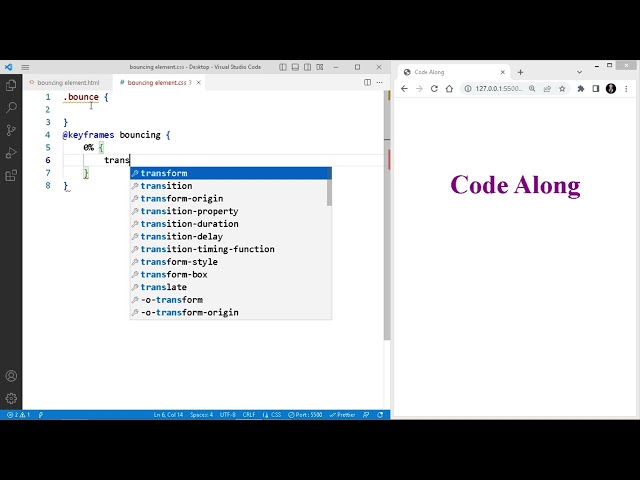Click the 0% keyframe selector

[89, 147]
